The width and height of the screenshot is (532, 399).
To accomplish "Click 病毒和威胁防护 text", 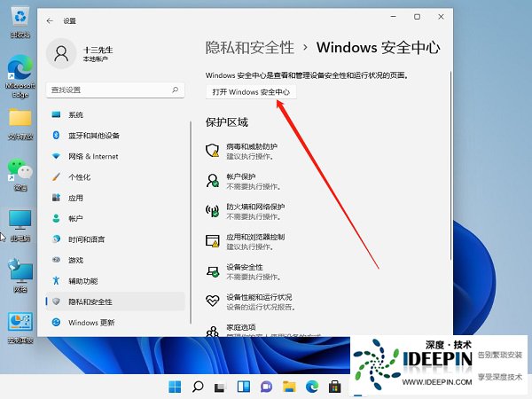I will [x=252, y=146].
